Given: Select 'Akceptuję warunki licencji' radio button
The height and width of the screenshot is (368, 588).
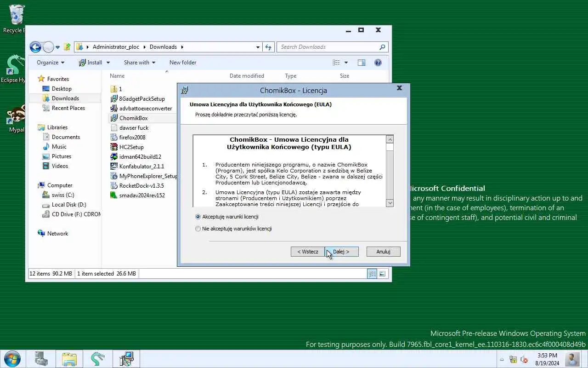Looking at the screenshot, I should [198, 217].
